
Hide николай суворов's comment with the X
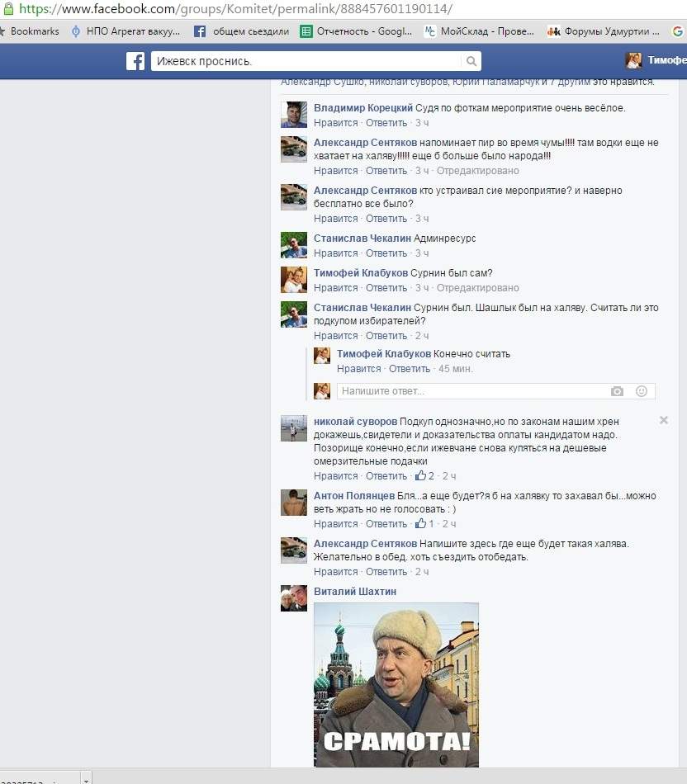(x=663, y=420)
